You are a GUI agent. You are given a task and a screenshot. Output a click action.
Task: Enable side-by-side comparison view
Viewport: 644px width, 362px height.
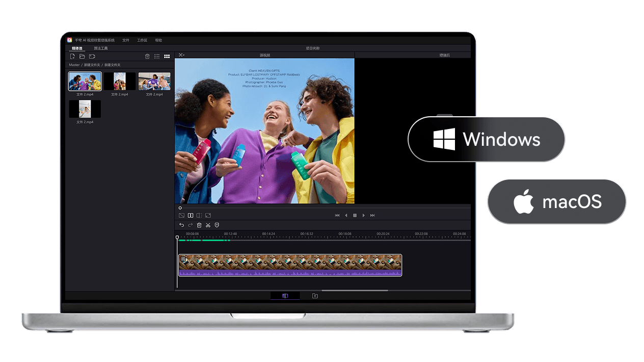(191, 216)
